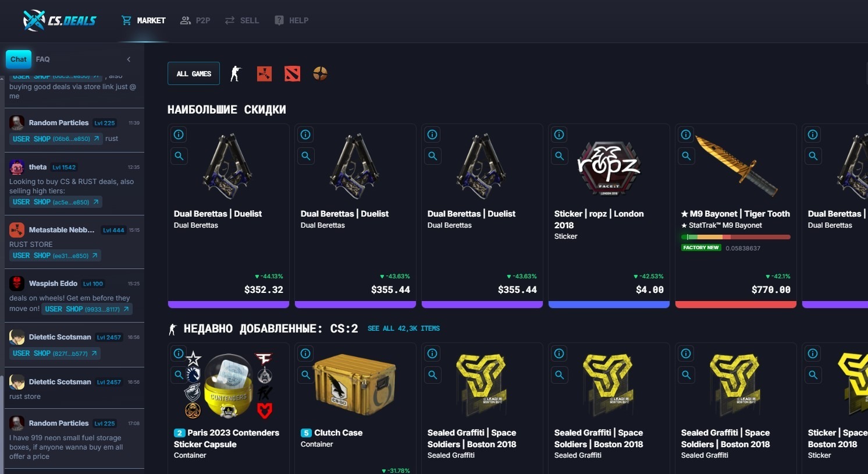
Task: Go to the SELL page
Action: tap(242, 20)
